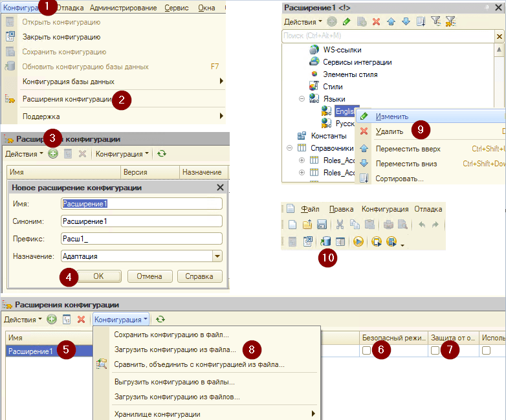Select Сервисы интеграции tree node
506x420 pixels.
tap(357, 62)
